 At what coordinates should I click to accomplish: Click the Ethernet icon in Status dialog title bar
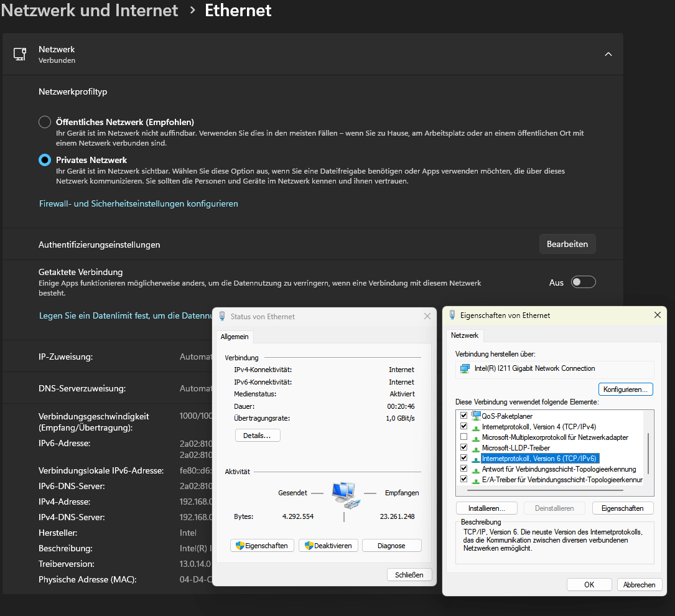point(222,316)
